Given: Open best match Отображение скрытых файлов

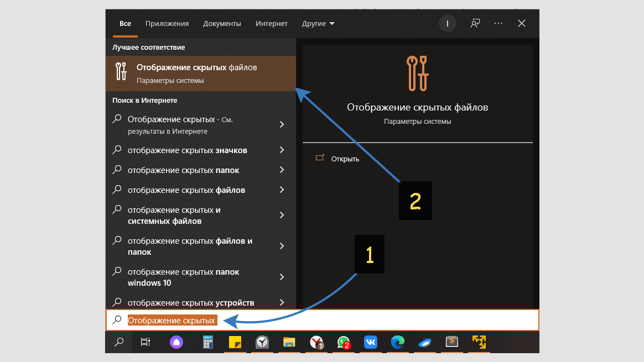Looking at the screenshot, I should click(x=201, y=74).
